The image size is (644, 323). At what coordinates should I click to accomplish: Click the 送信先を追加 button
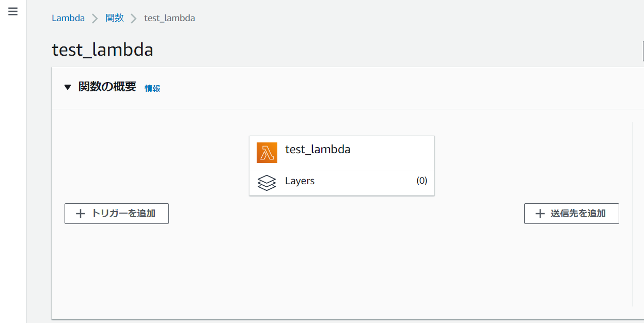tap(571, 213)
